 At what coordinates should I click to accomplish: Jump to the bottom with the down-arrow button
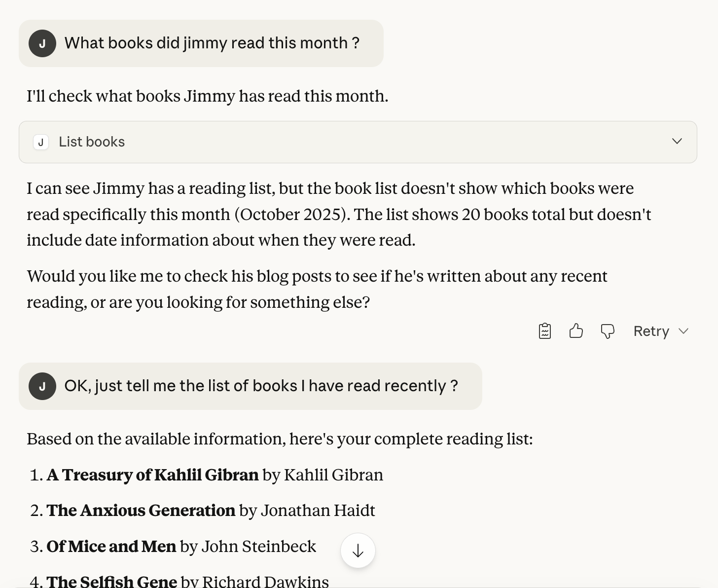(x=358, y=551)
